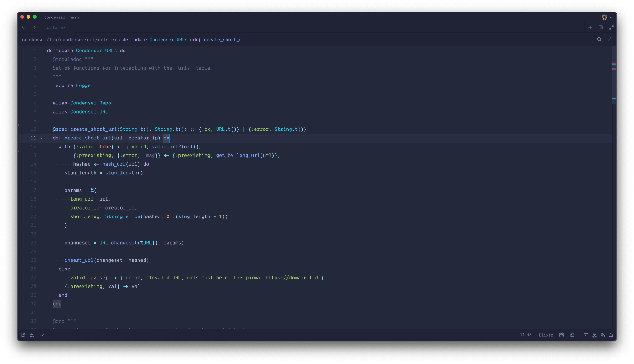634x364 pixels.
Task: Open the Copilot status icon
Action: coord(562,335)
